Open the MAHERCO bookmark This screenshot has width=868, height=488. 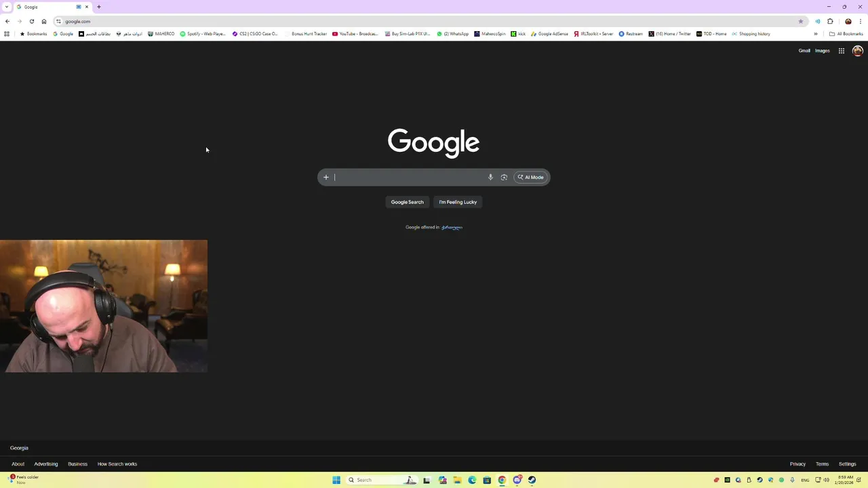coord(161,34)
